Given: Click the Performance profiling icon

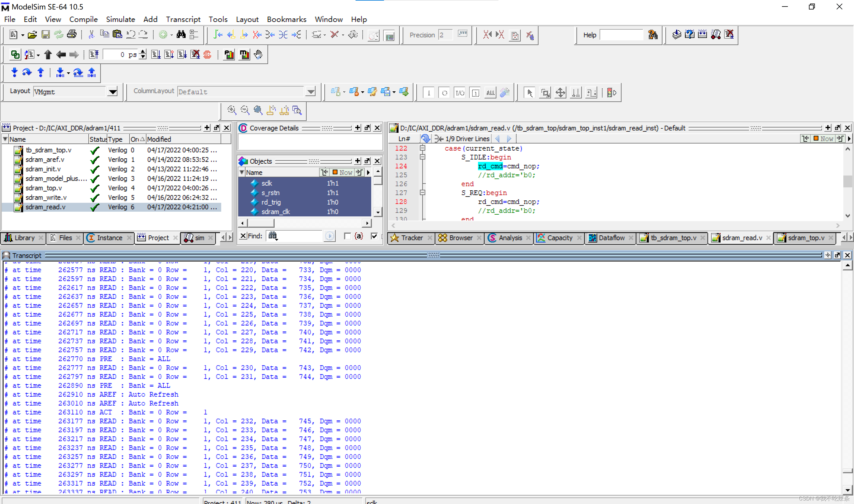Looking at the screenshot, I should pyautogui.click(x=230, y=54).
